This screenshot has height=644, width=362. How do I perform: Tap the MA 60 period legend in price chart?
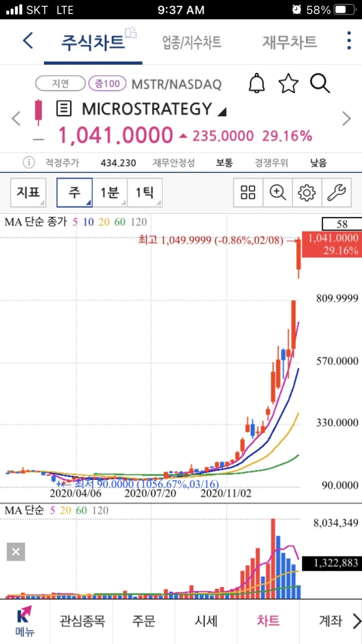120,223
